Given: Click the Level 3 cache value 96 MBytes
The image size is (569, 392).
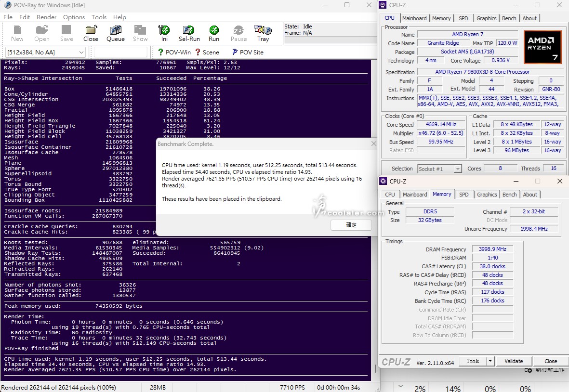Looking at the screenshot, I should point(517,150).
